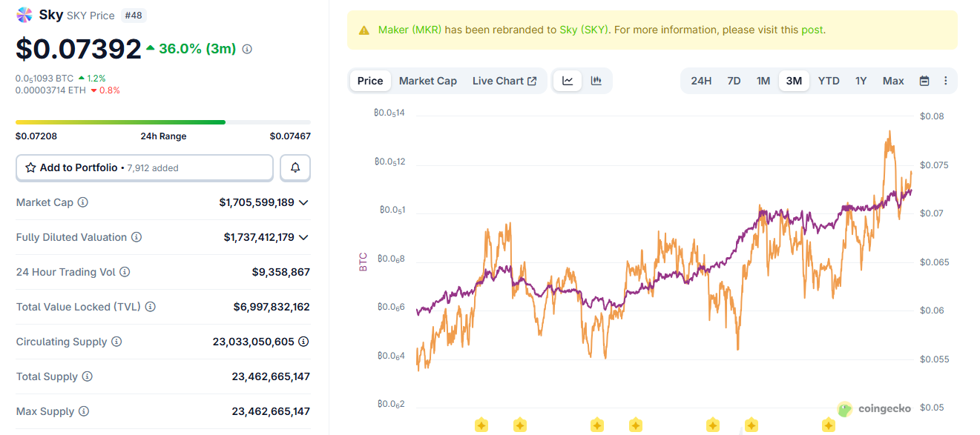Click the star icon in Add to Portfolio
Image resolution: width=980 pixels, height=435 pixels.
(x=30, y=167)
